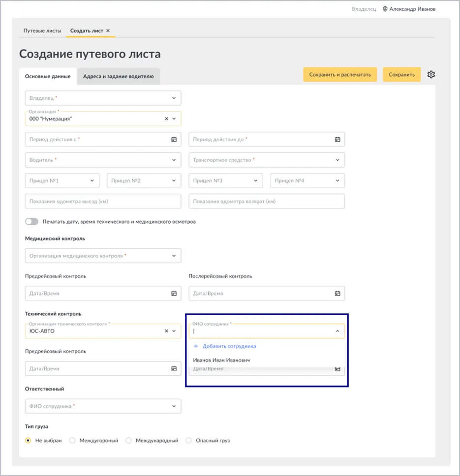460x476 pixels.
Task: Clear Организация технического контроля value
Action: tap(166, 331)
